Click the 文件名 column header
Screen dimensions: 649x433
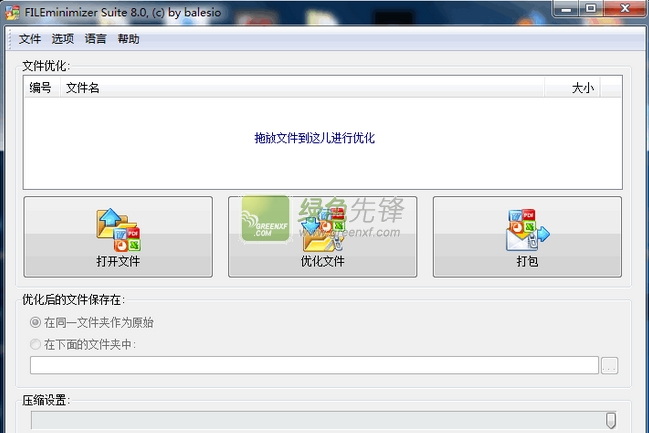tap(302, 88)
